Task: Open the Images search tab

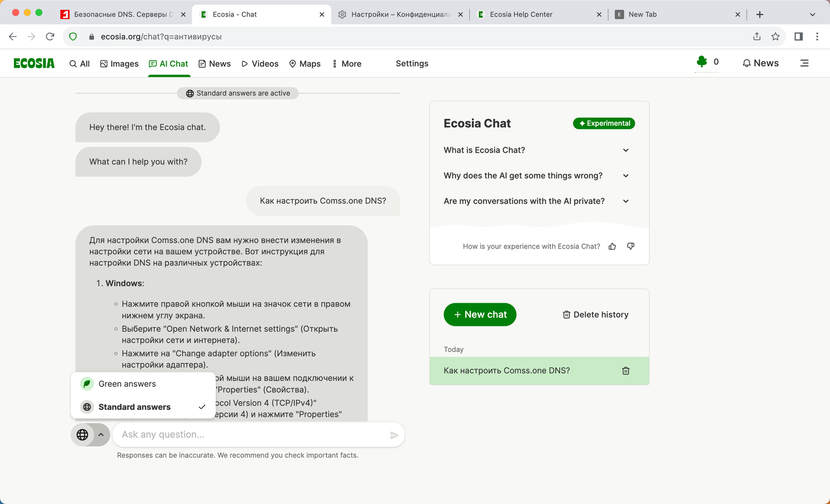Action: 119,64
